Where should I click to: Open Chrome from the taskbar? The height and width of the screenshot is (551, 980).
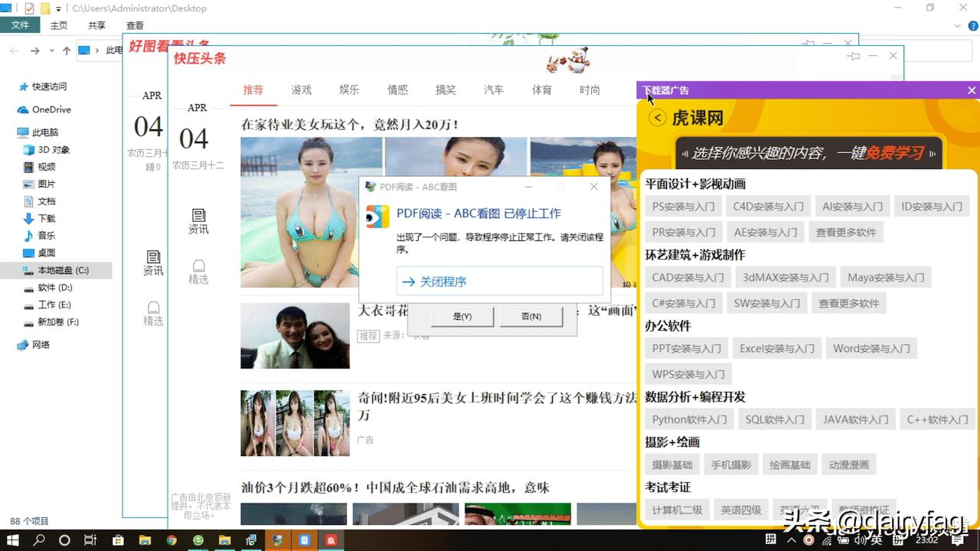171,540
